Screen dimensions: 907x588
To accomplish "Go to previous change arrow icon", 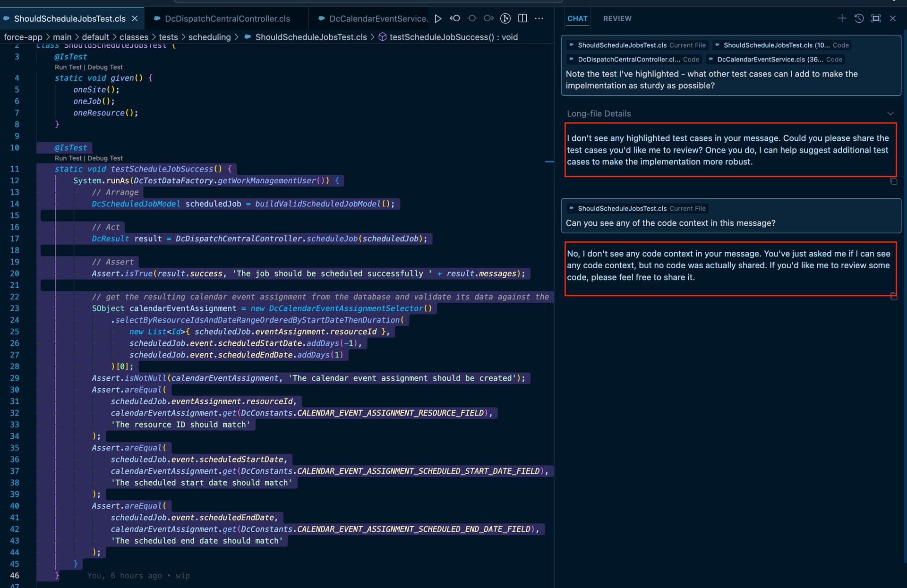I will coord(455,18).
